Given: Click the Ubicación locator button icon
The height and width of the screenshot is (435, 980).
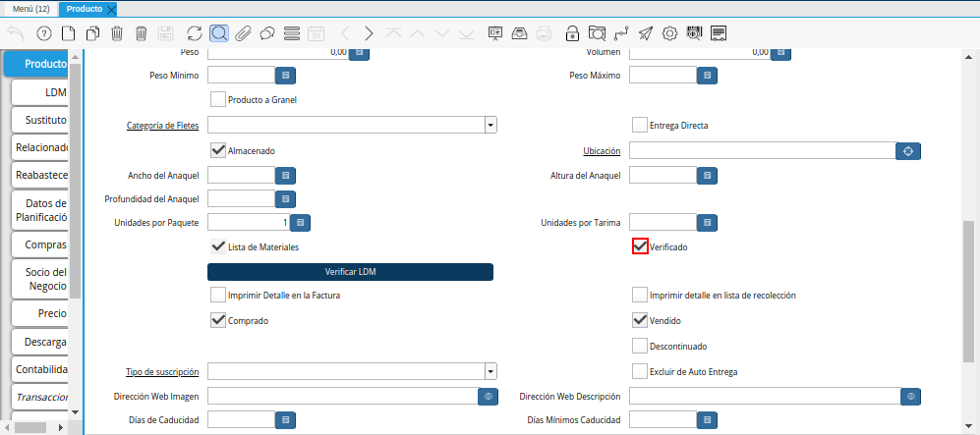Looking at the screenshot, I should (x=908, y=150).
